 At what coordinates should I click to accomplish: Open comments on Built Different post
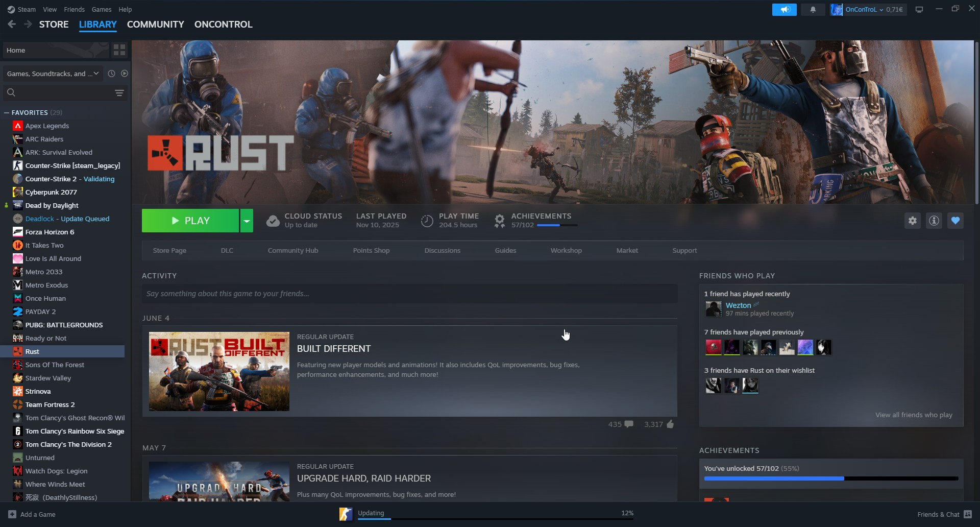click(x=629, y=424)
